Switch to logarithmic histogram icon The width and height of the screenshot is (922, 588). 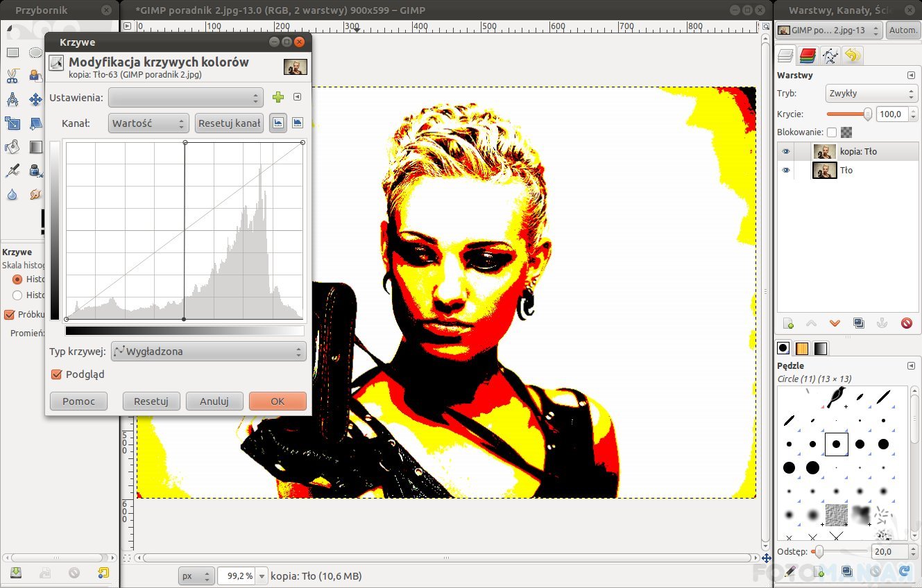[298, 123]
